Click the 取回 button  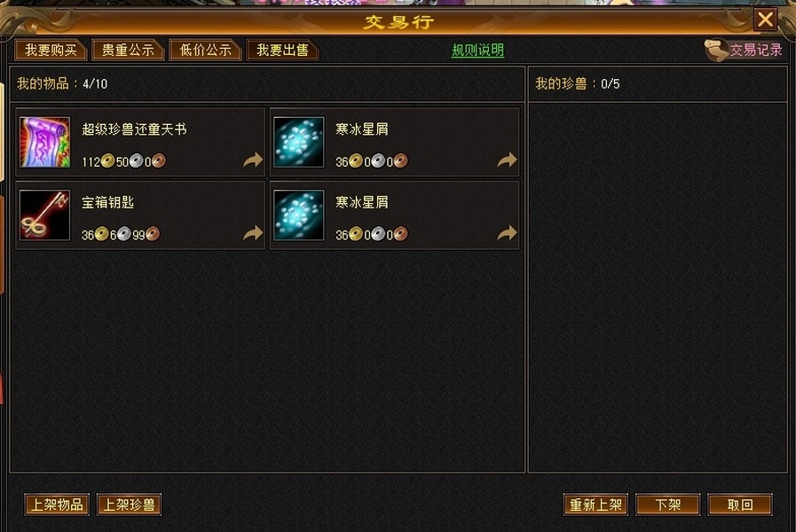click(740, 505)
